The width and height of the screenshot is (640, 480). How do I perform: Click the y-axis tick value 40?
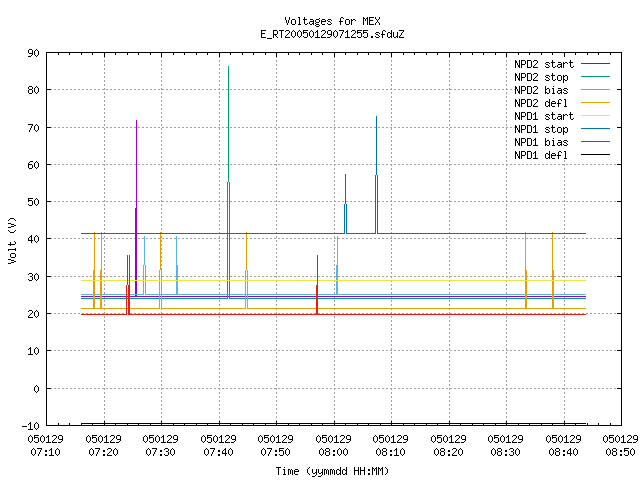point(33,239)
